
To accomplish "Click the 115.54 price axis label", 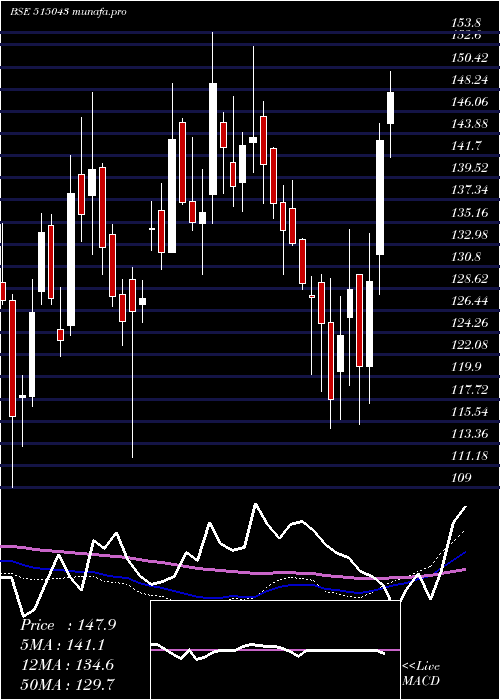I will tap(470, 412).
